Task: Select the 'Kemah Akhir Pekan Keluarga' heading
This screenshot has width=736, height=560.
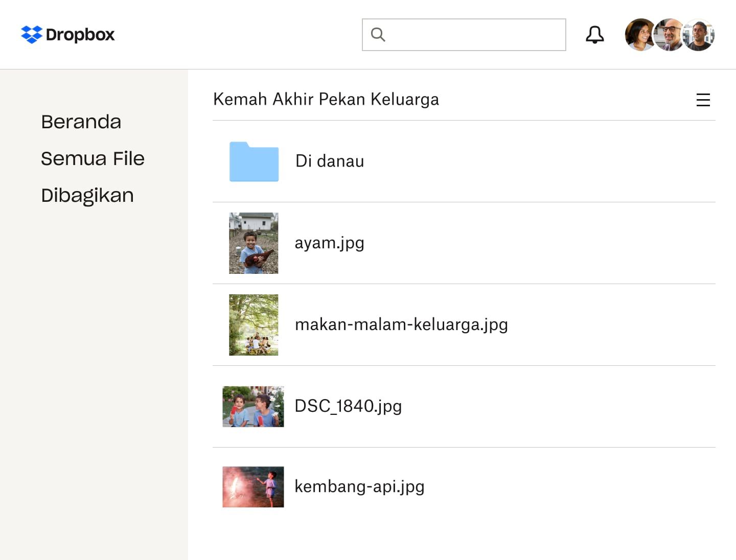Action: (326, 99)
